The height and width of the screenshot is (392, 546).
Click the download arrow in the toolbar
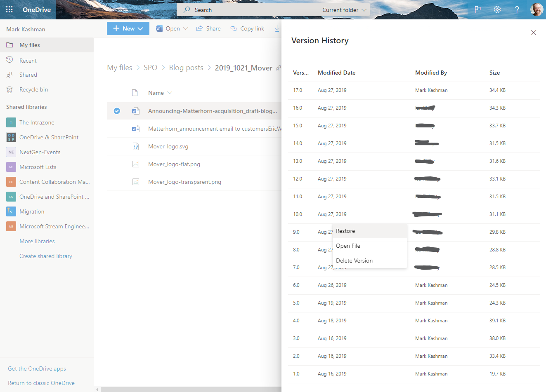coord(277,28)
